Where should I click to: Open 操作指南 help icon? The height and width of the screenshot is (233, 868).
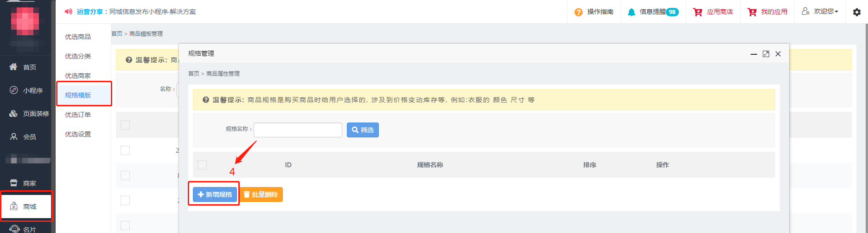[x=578, y=12]
